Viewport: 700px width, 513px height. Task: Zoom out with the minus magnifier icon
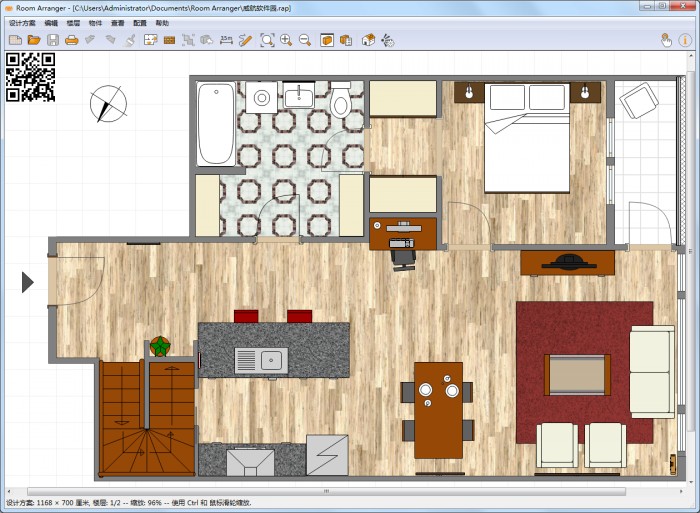305,41
